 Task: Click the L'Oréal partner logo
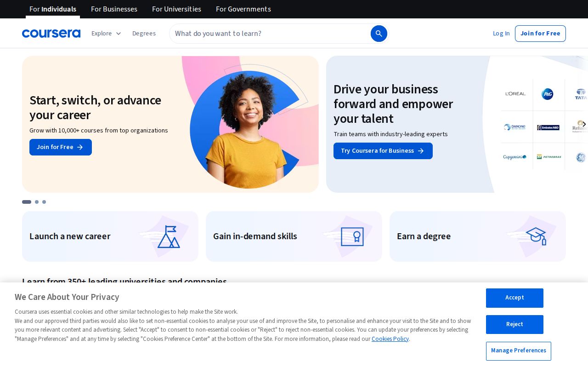515,94
